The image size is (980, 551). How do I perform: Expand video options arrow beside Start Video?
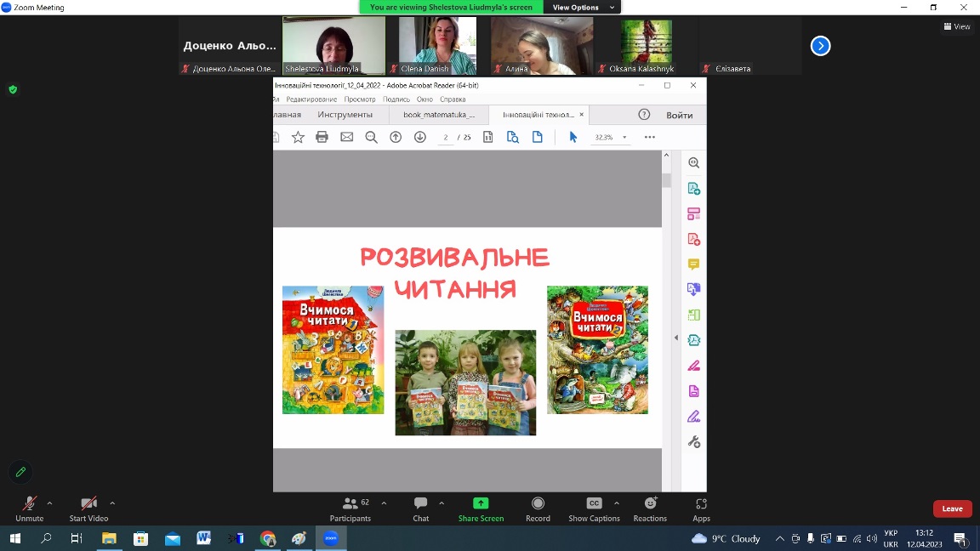coord(112,503)
